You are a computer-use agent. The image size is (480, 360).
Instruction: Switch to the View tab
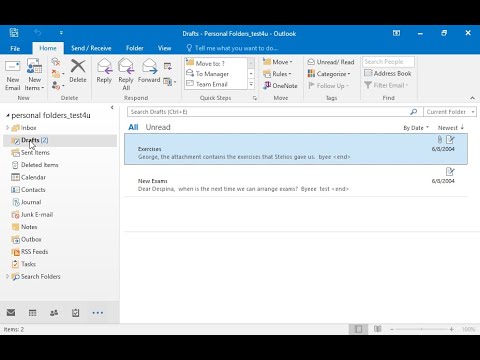click(164, 48)
